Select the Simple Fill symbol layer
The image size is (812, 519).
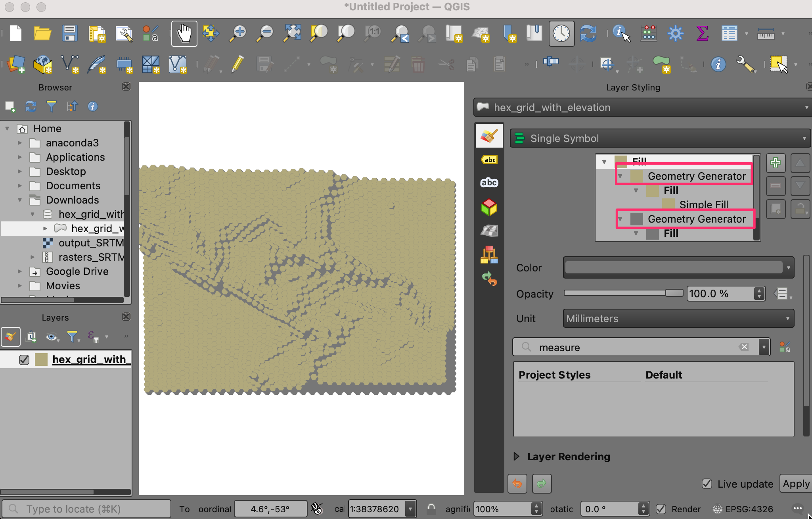[703, 205]
